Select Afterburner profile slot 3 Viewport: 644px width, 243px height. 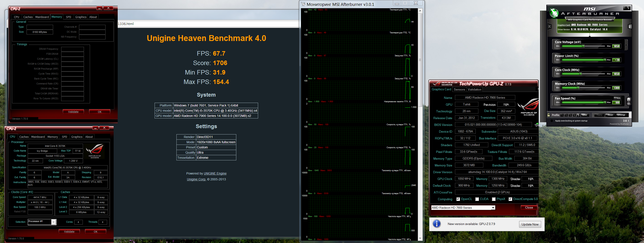570,115
